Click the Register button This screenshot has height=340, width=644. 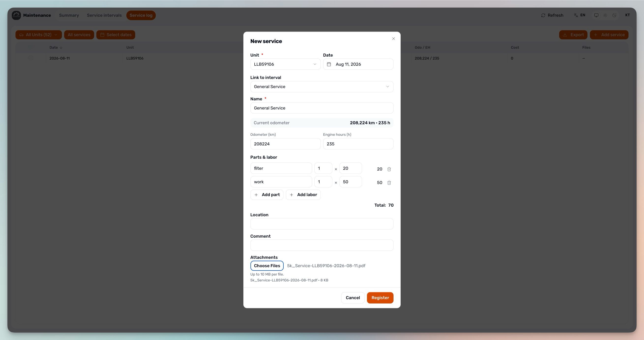tap(380, 298)
